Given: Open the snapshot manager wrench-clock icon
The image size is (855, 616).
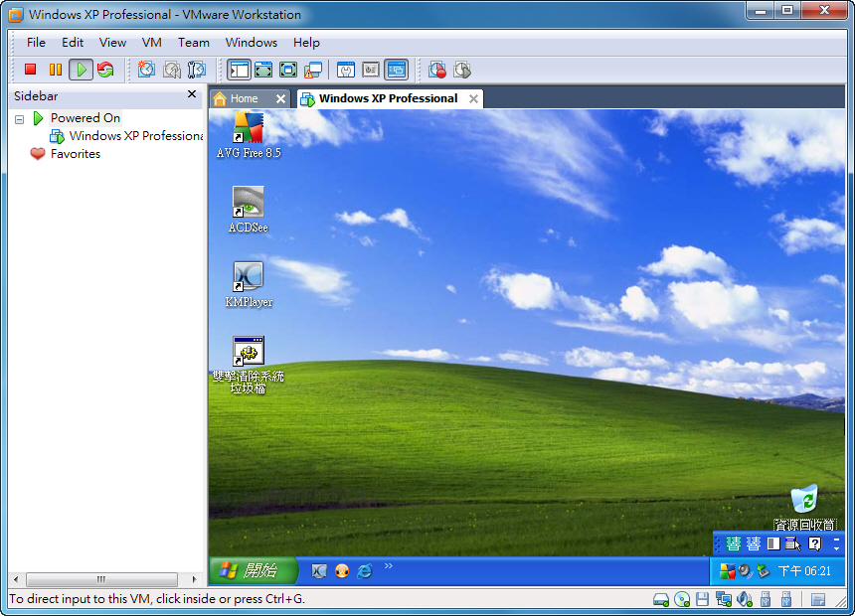Looking at the screenshot, I should coord(197,70).
